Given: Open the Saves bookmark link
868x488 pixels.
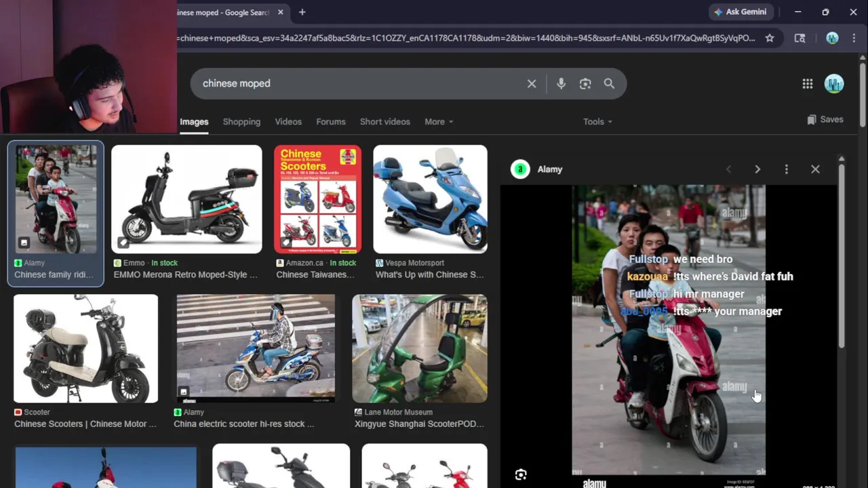Looking at the screenshot, I should [825, 119].
